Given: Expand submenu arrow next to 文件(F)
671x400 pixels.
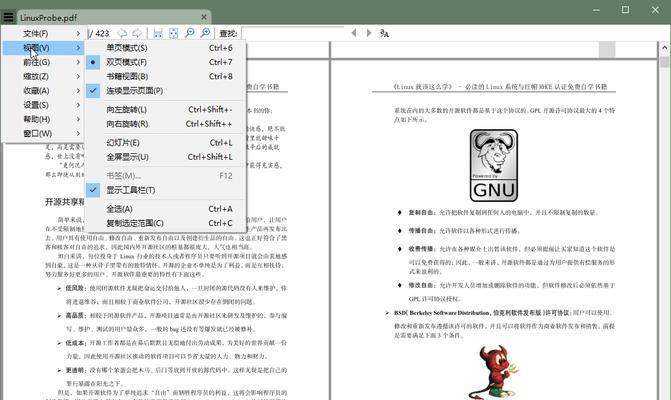Looking at the screenshot, I should (x=78, y=33).
